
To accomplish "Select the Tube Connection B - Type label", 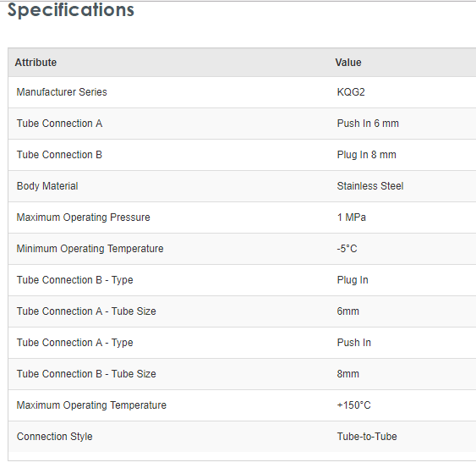I will click(74, 279).
